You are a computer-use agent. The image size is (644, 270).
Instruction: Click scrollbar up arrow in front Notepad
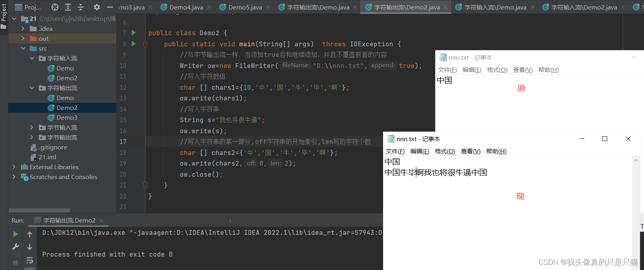pyautogui.click(x=636, y=160)
